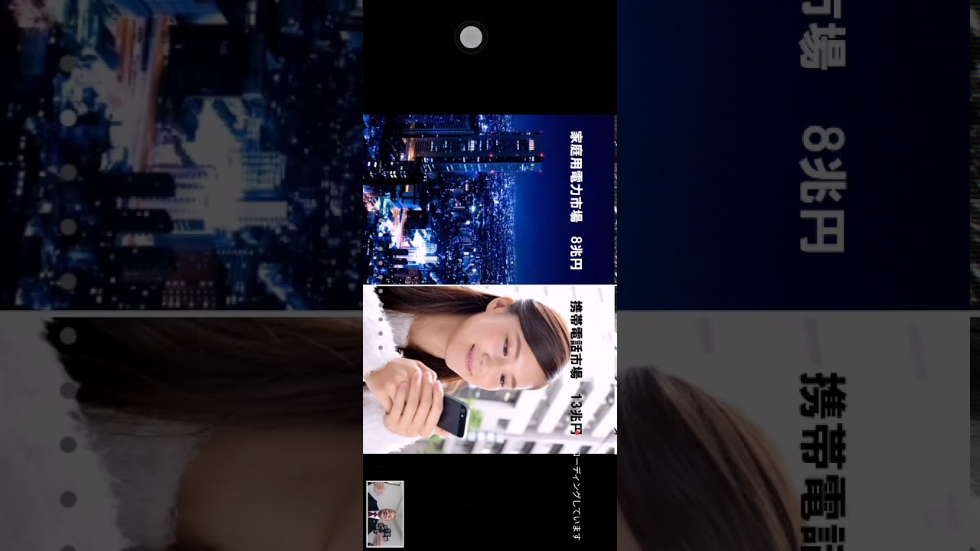Image resolution: width=980 pixels, height=551 pixels.
Task: Click the white subtitle ending in しています
Action: click(x=576, y=496)
